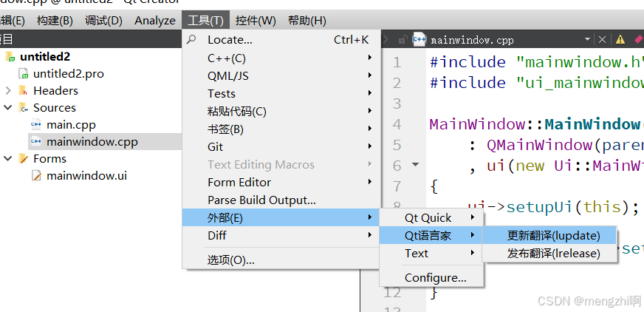Expand the 粘贴代码(C) submenu
This screenshot has height=312, width=644.
(281, 111)
